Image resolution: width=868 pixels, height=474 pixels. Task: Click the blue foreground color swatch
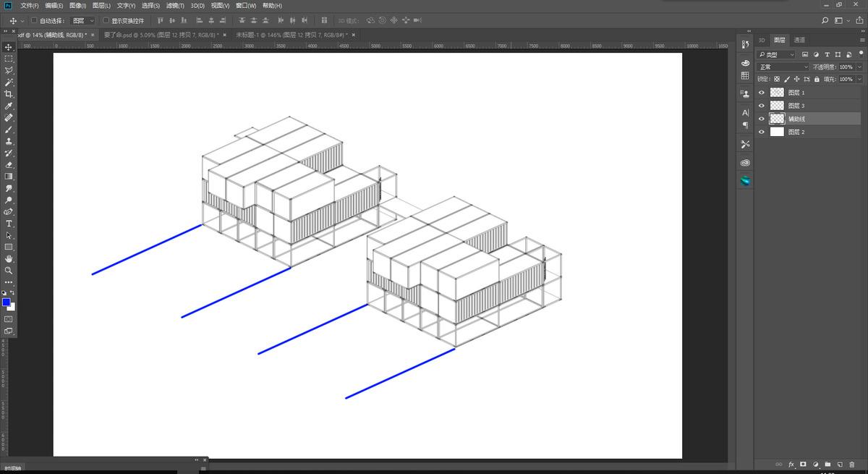6,302
